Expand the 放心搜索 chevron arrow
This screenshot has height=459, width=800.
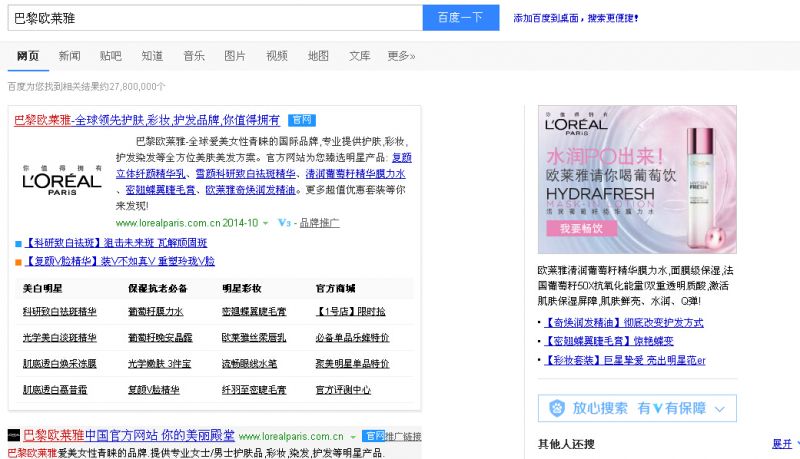pos(720,409)
